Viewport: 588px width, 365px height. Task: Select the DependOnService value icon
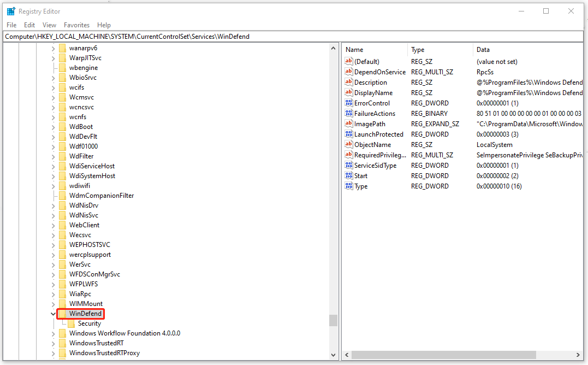pos(349,72)
